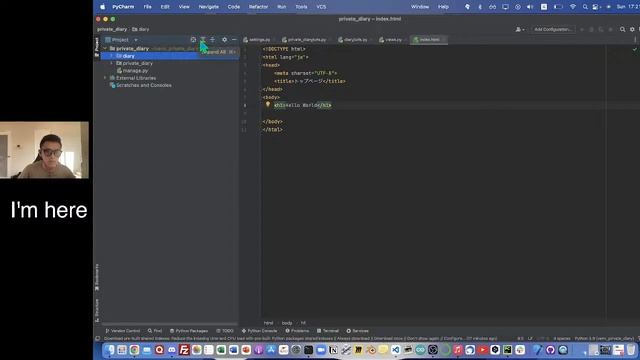Open the Find tool window

[x=155, y=331]
